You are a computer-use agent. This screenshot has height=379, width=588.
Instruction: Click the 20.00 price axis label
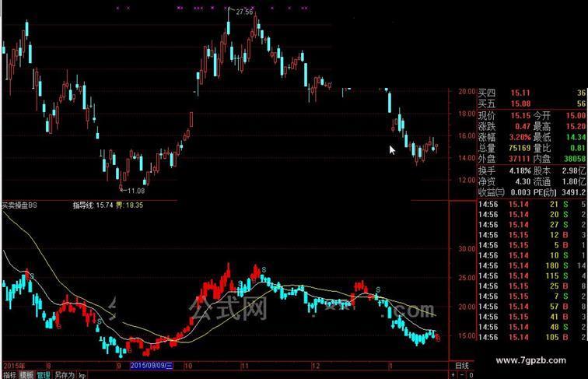pos(467,92)
